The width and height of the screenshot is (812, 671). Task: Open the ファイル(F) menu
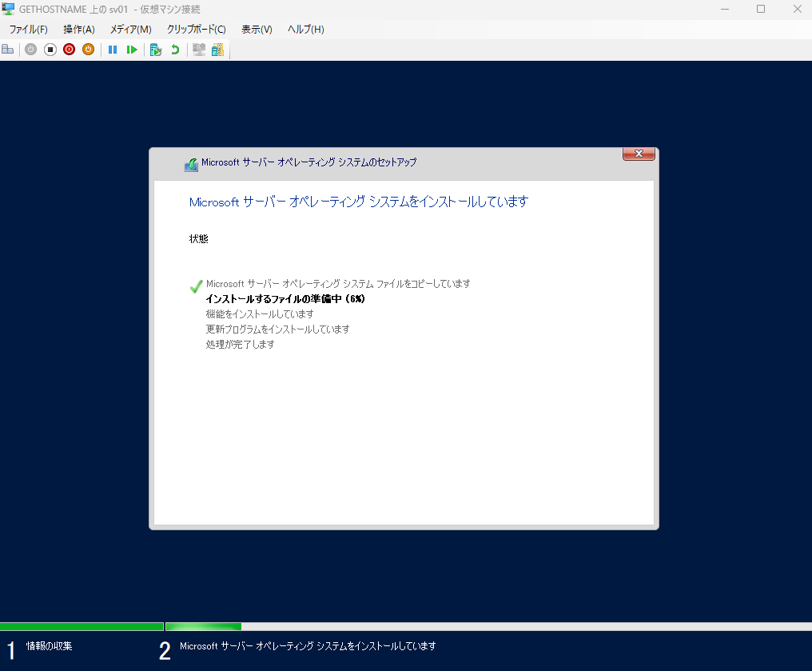pos(29,30)
